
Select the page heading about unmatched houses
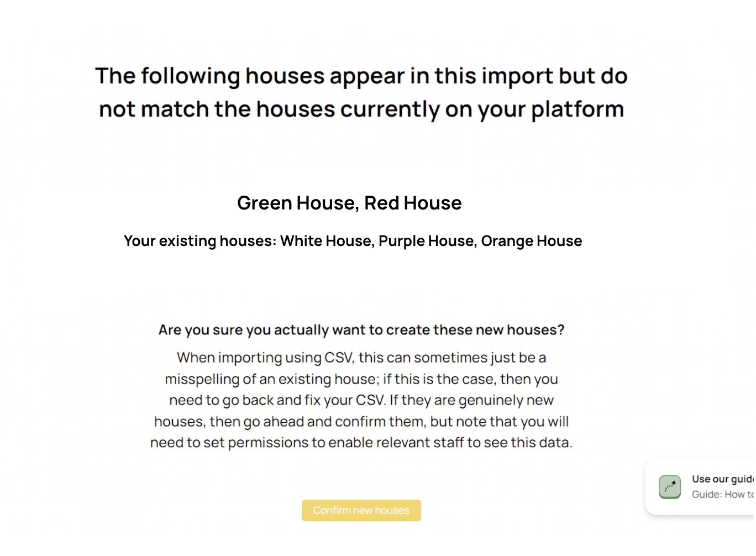point(361,92)
